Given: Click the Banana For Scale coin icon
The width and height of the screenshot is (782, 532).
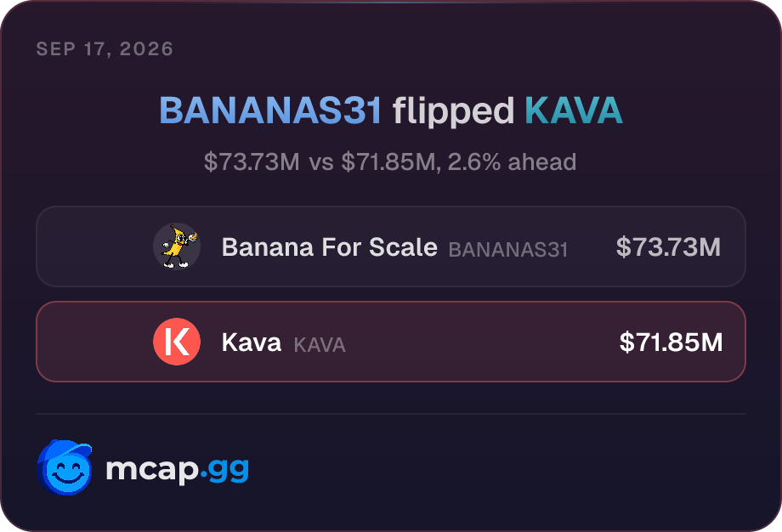Looking at the screenshot, I should coord(177,246).
